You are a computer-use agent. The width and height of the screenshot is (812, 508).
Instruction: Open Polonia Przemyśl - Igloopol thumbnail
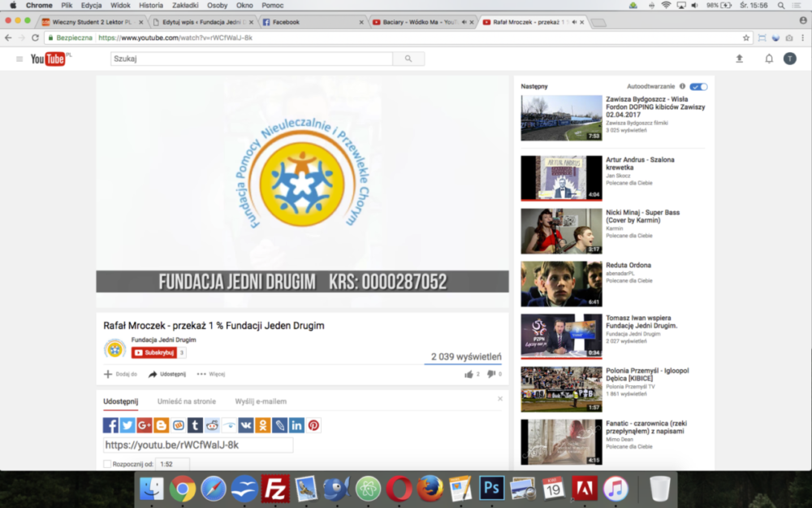click(x=561, y=389)
